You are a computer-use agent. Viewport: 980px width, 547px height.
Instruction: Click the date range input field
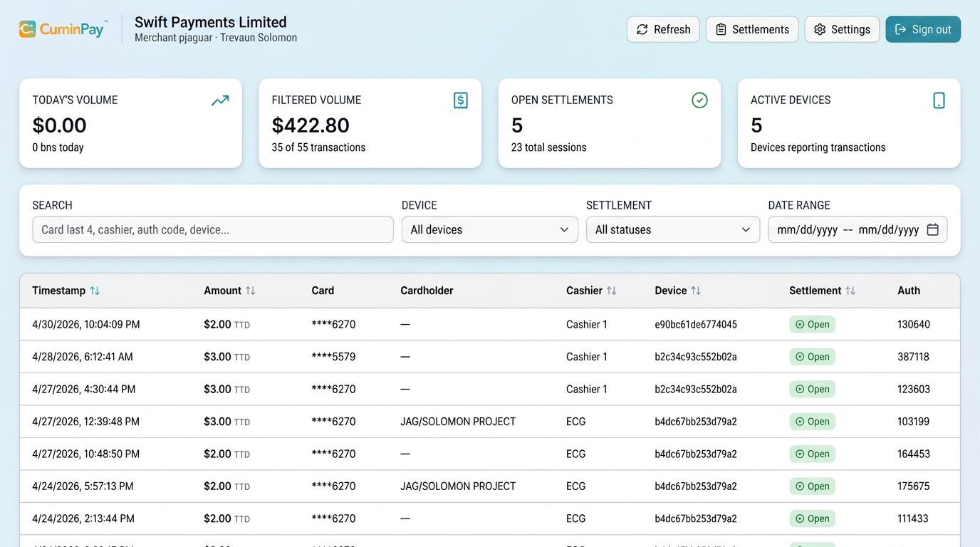[x=857, y=230]
